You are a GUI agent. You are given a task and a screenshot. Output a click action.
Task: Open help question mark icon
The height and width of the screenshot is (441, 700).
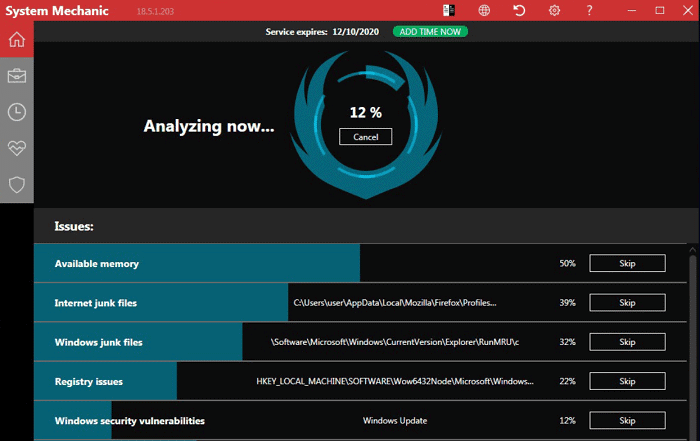(x=589, y=10)
